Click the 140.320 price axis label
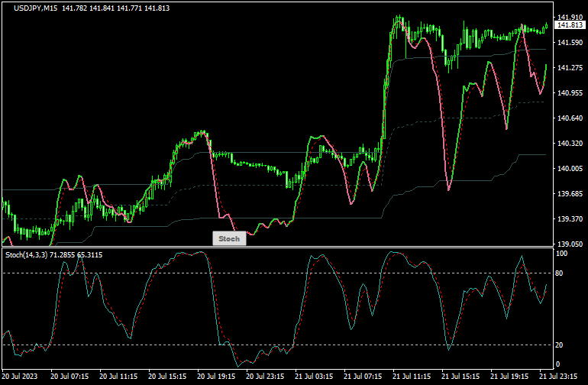The image size is (588, 385). click(x=570, y=144)
